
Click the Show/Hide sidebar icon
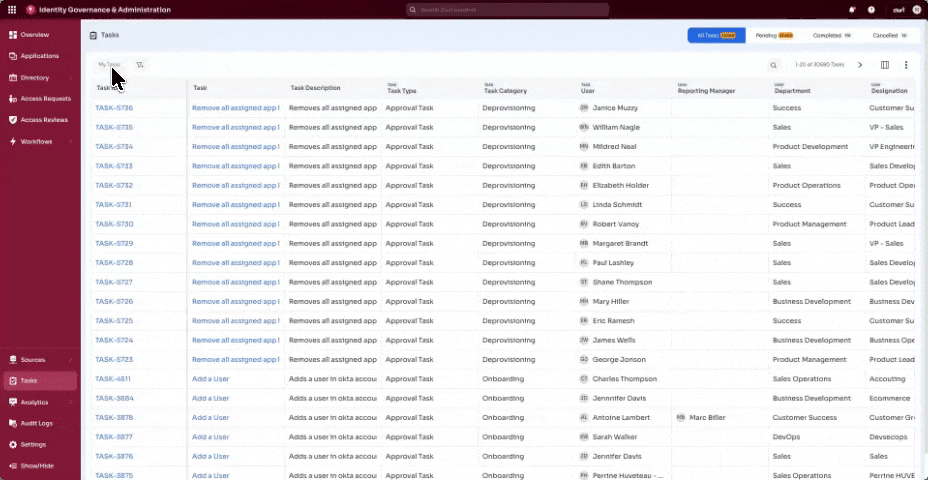(13, 466)
